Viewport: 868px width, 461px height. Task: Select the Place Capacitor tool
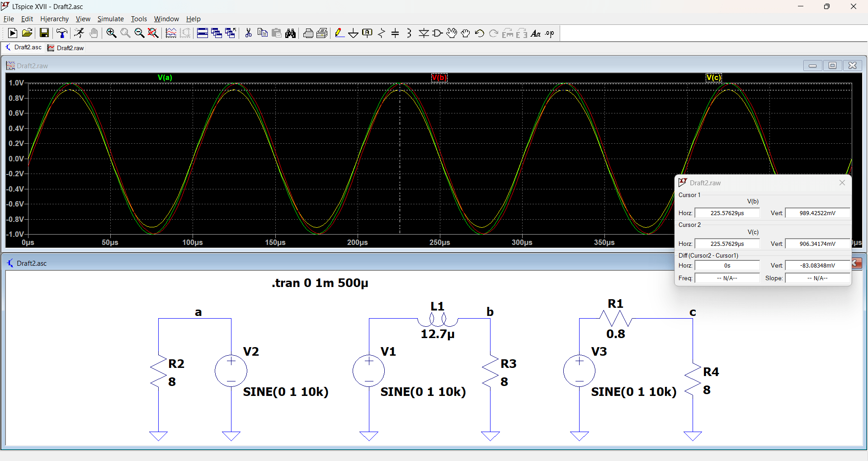[x=396, y=33]
